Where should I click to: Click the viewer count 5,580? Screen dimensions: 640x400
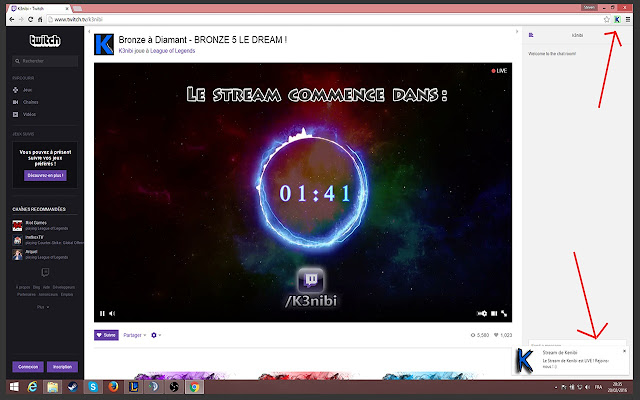[x=480, y=335]
